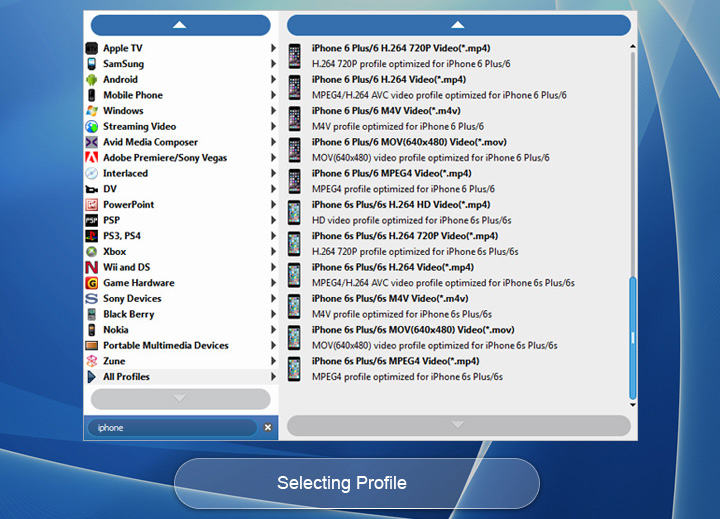Expand the Windows submenu arrow
The width and height of the screenshot is (720, 519).
coord(273,111)
